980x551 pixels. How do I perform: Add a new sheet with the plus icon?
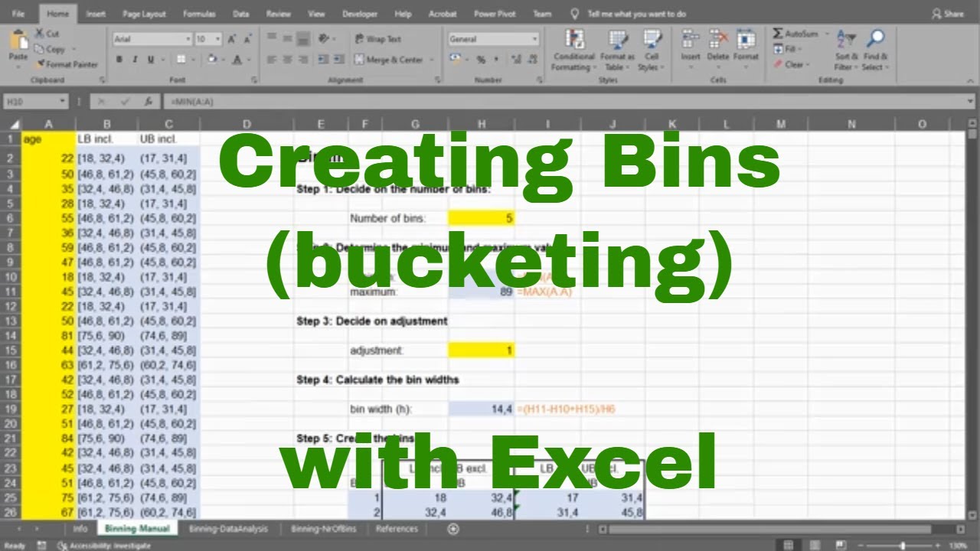click(453, 529)
